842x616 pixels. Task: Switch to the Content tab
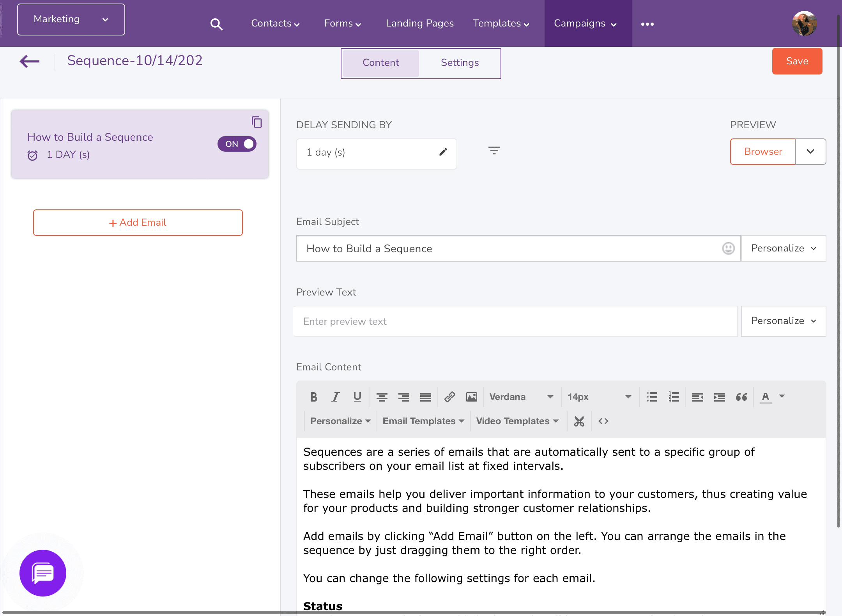coord(381,63)
